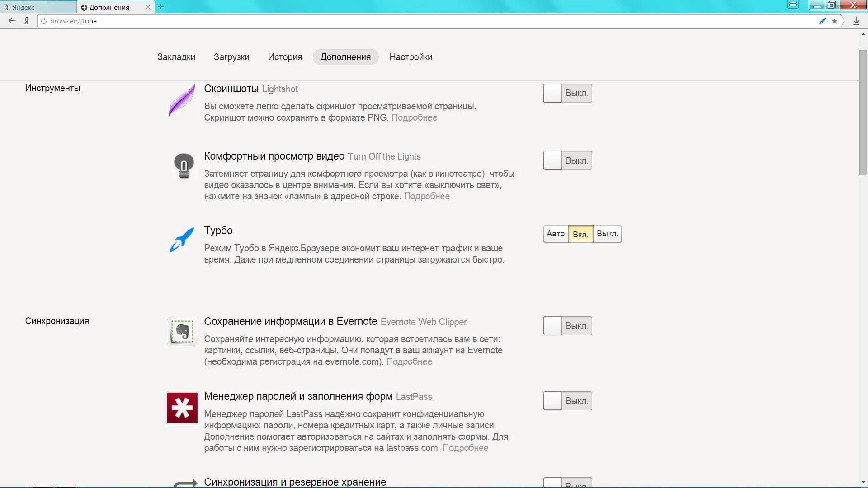Viewport: 868px width, 488px height.
Task: Bookmark page with the star icon
Action: pyautogui.click(x=835, y=21)
